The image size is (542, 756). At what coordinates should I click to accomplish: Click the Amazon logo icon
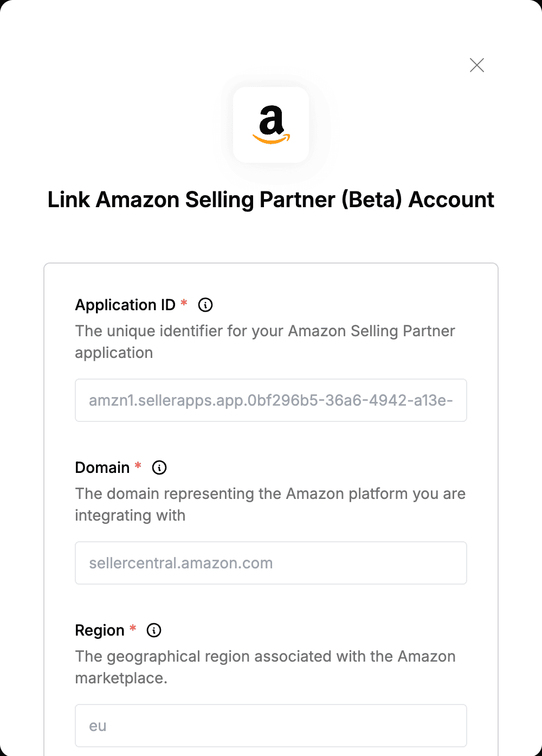pos(271,125)
